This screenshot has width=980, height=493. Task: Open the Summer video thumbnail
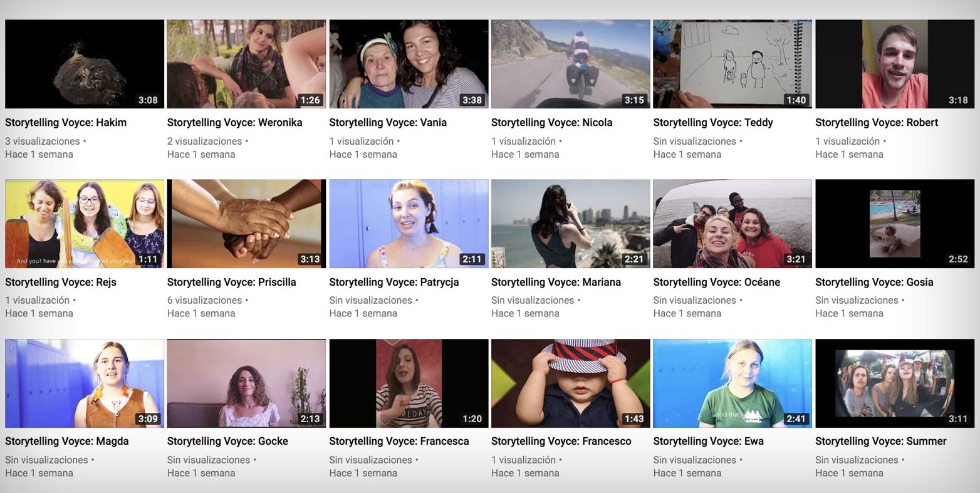click(894, 383)
